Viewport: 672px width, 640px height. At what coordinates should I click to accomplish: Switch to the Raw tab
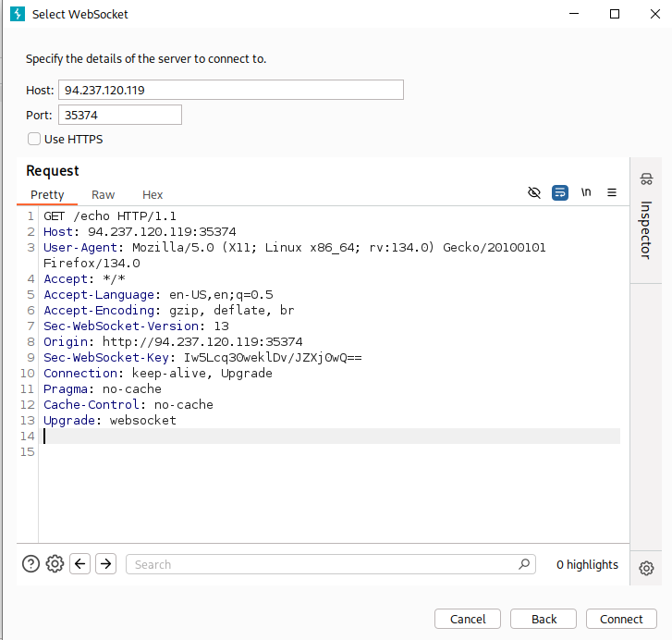coord(103,195)
